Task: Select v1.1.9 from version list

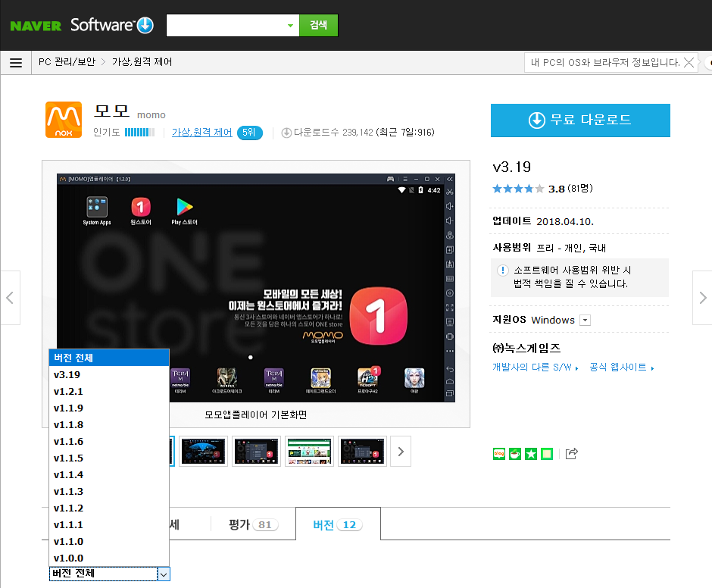Action: pos(109,408)
